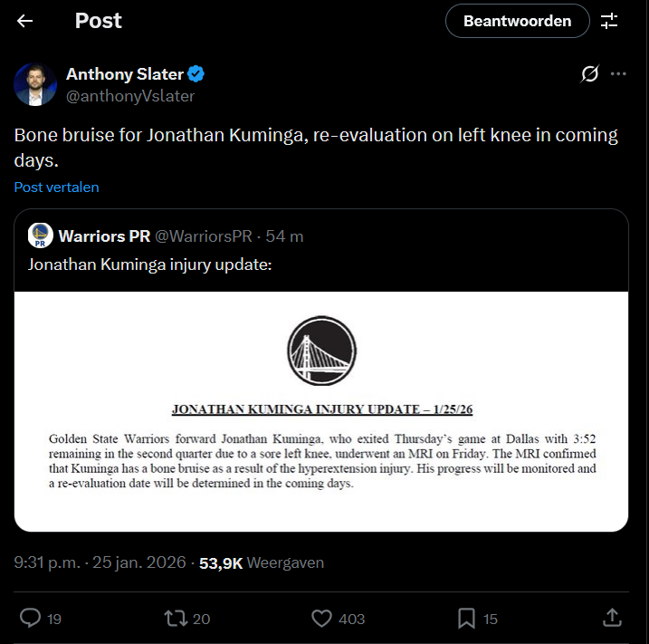
Task: Open Anthony Slater's profile picture
Action: (36, 84)
